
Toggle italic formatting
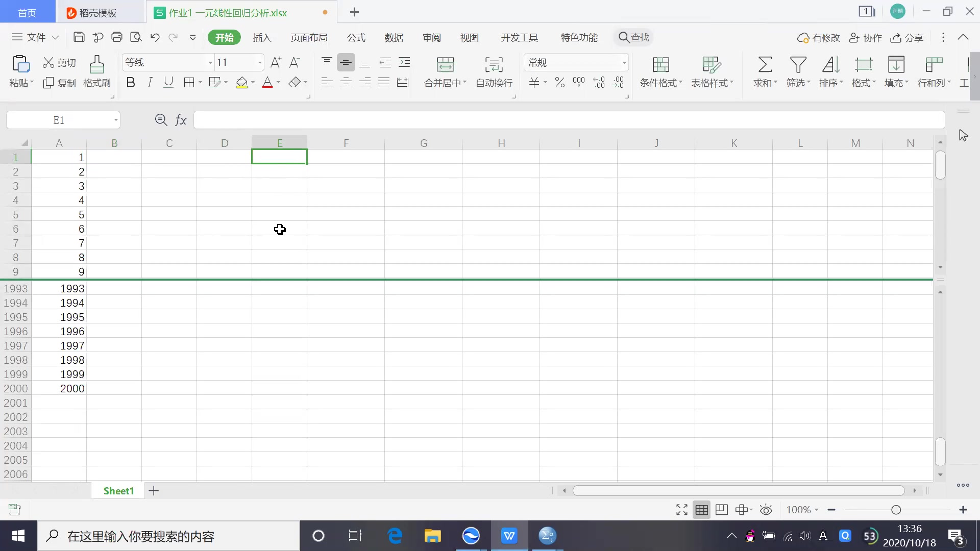pyautogui.click(x=150, y=82)
